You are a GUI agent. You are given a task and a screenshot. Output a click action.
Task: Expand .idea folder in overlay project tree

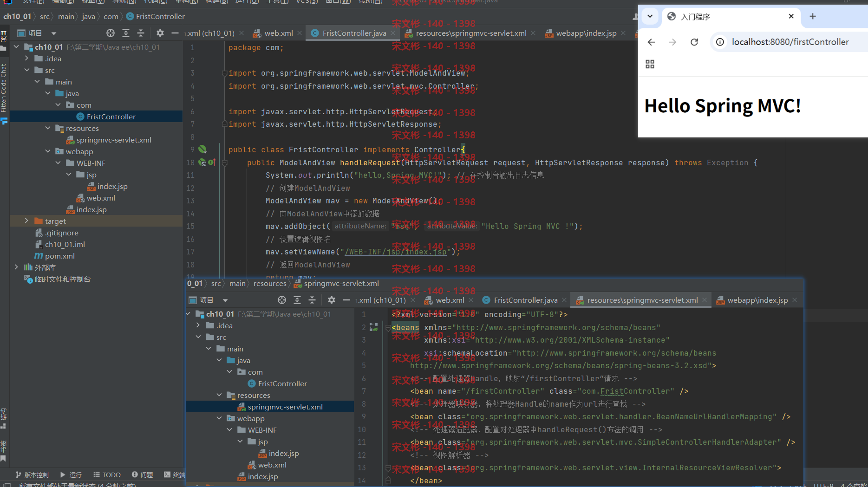coord(198,325)
